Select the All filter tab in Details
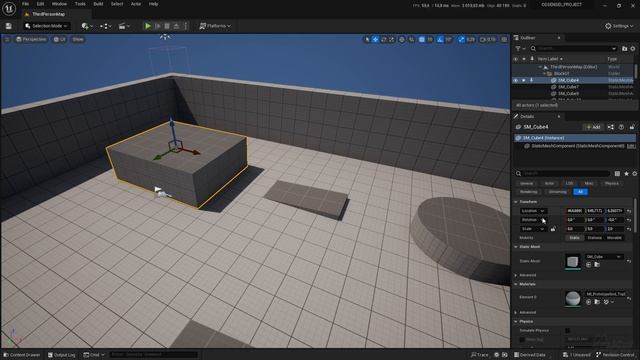This screenshot has height=360, width=640. pos(580,192)
